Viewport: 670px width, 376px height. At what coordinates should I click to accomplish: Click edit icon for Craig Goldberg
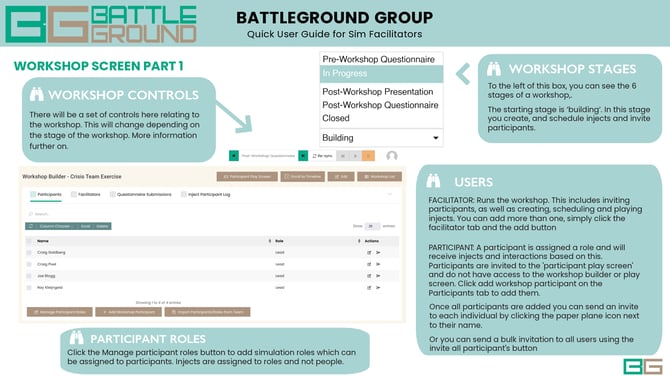[369, 253]
